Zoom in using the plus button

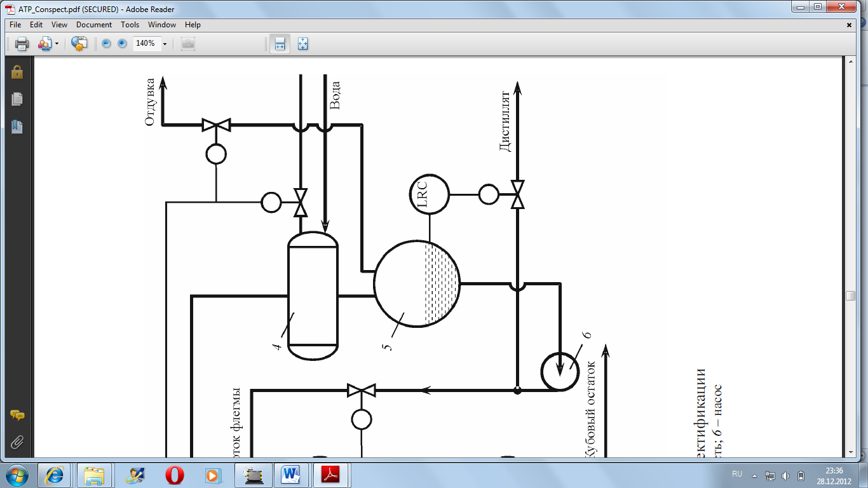122,44
